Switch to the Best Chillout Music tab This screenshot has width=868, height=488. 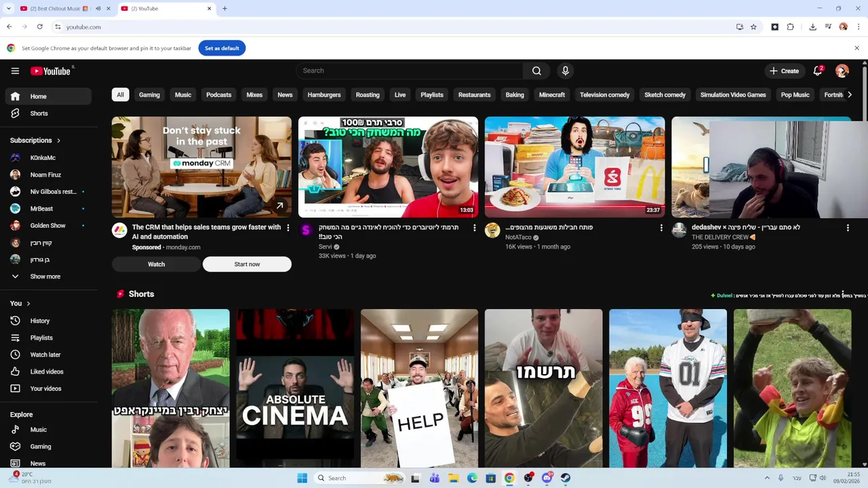pos(58,9)
